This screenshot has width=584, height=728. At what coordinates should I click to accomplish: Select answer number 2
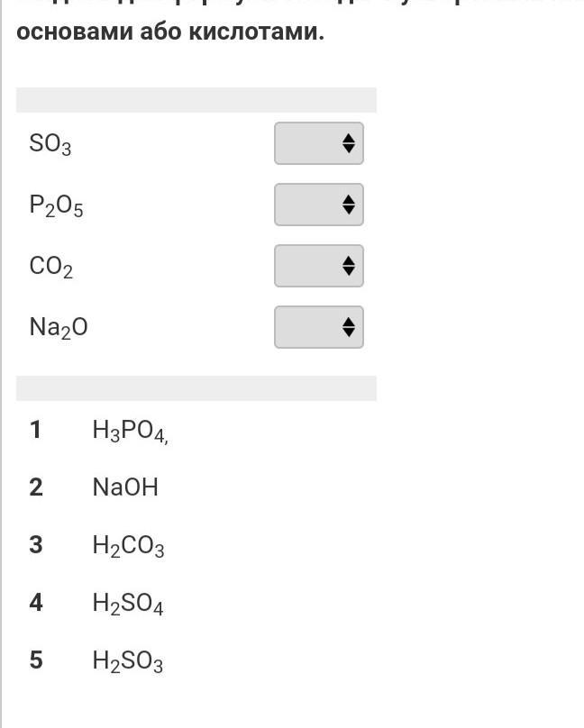(x=36, y=487)
